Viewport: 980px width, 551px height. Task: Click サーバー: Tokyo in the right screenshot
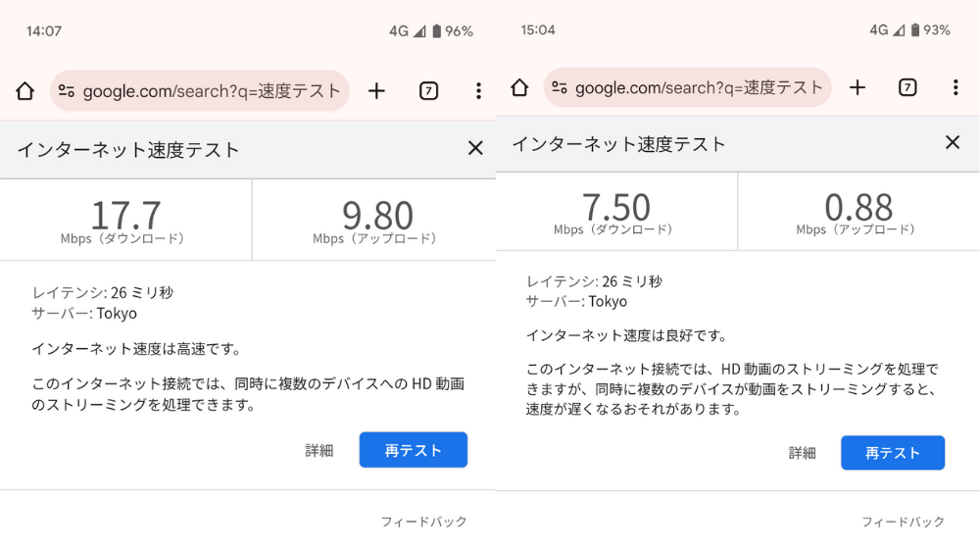click(x=576, y=301)
